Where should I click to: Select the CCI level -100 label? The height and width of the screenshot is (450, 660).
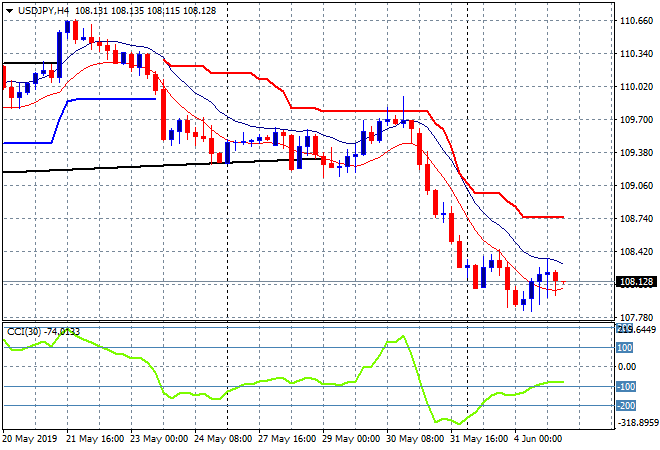[x=626, y=386]
